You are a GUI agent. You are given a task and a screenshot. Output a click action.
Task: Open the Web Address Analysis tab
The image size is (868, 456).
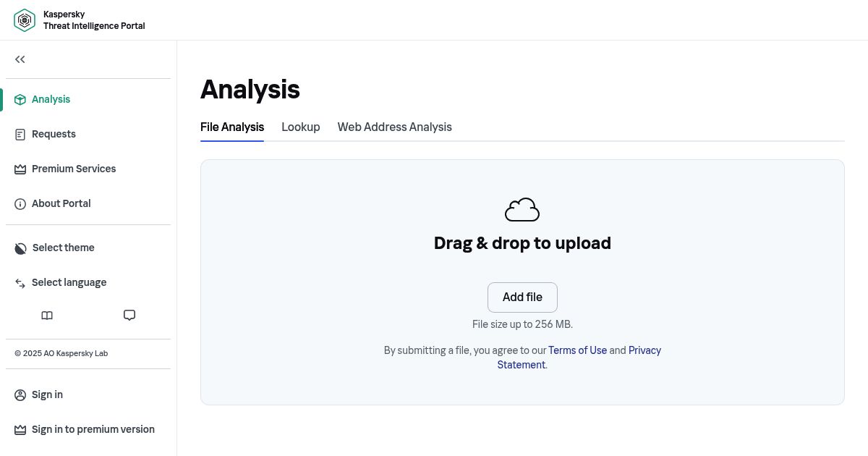click(x=394, y=127)
